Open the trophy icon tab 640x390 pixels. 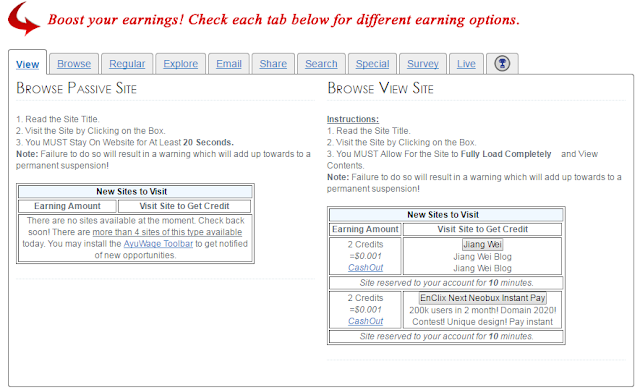coord(502,64)
